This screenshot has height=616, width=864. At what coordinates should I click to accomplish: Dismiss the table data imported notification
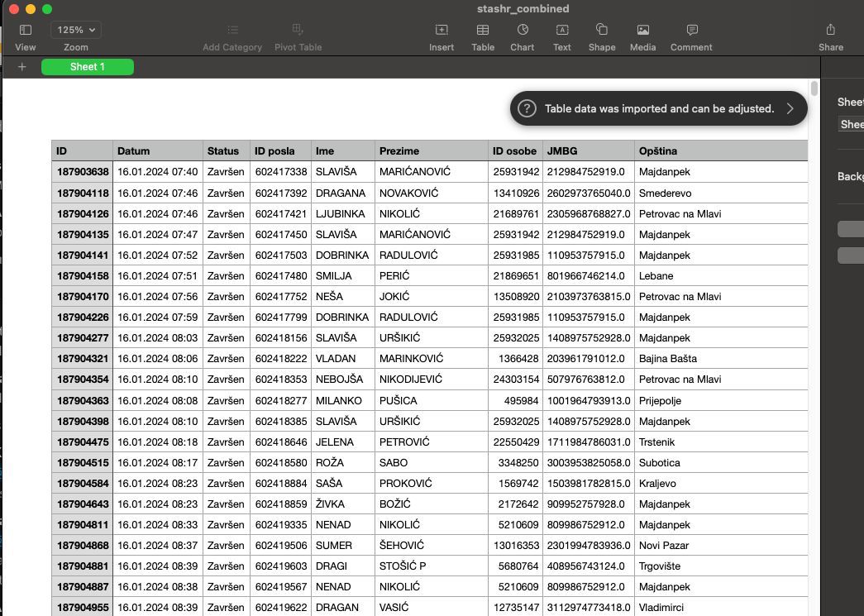(658, 108)
